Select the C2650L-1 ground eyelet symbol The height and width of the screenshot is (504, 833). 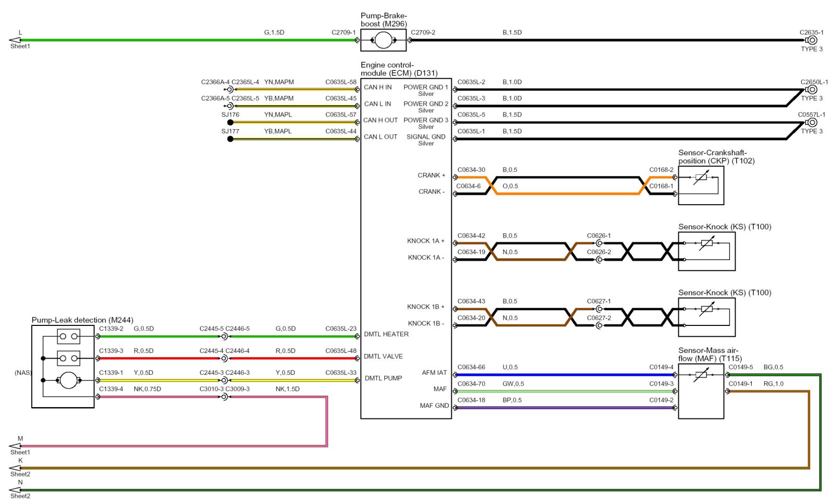[812, 90]
